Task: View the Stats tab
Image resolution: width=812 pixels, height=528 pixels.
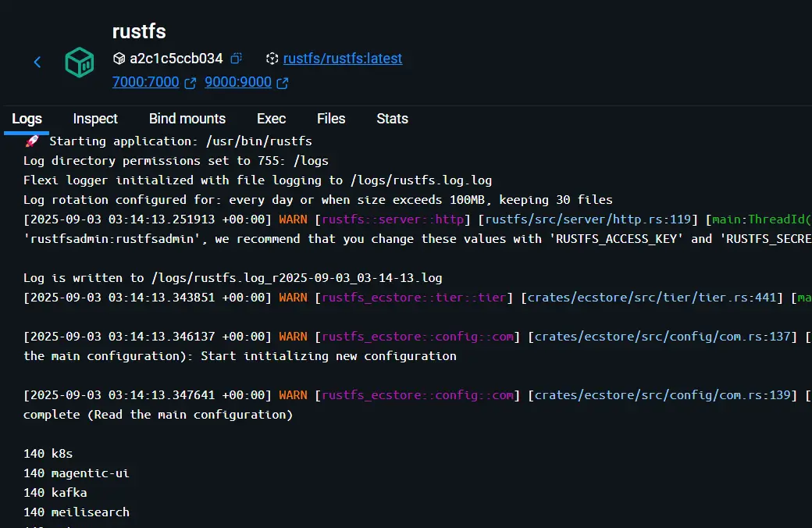Action: pyautogui.click(x=392, y=119)
